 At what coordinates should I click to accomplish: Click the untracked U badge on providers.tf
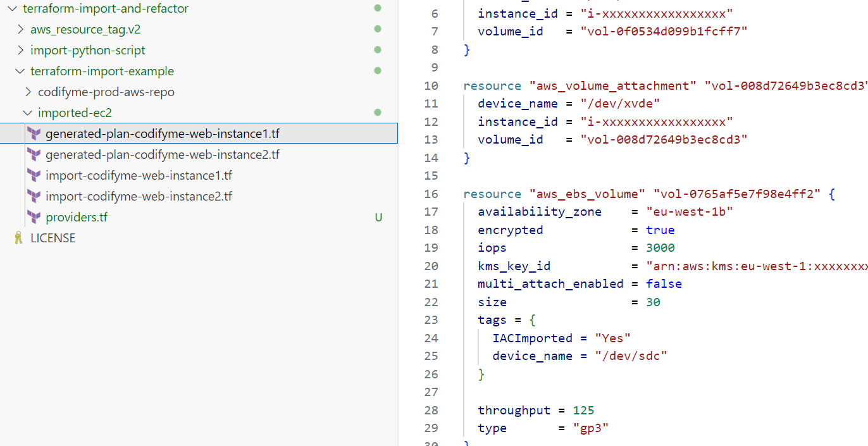pyautogui.click(x=378, y=218)
